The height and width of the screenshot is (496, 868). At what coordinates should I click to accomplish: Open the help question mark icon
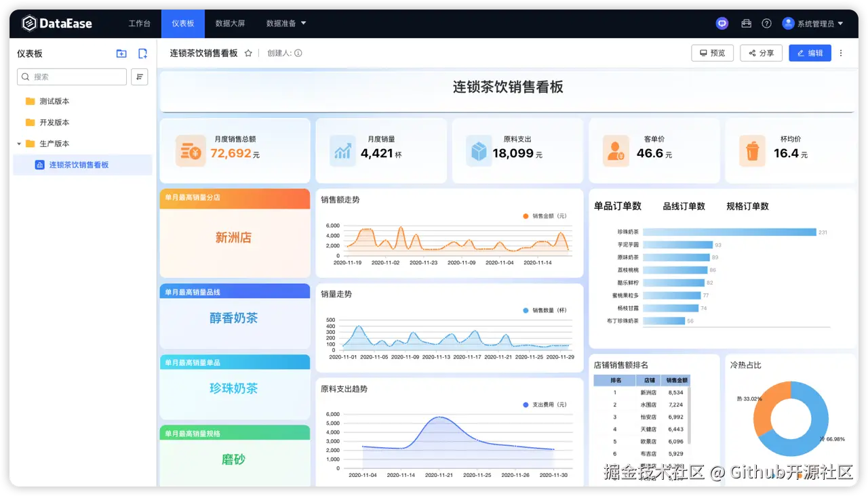pos(766,23)
